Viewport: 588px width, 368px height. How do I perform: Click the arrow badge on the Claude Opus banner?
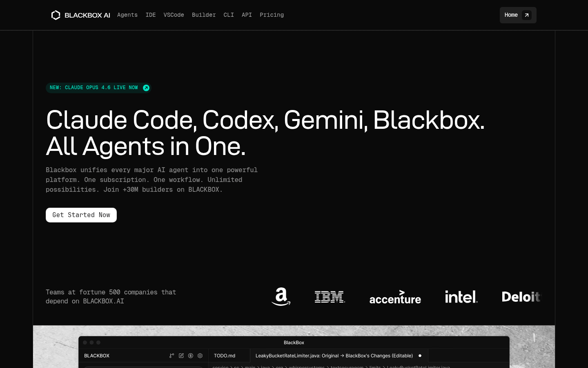(146, 88)
